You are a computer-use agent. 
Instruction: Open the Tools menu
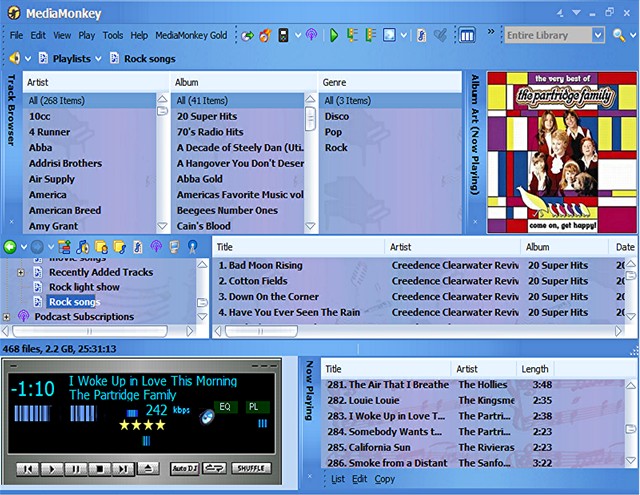click(113, 36)
